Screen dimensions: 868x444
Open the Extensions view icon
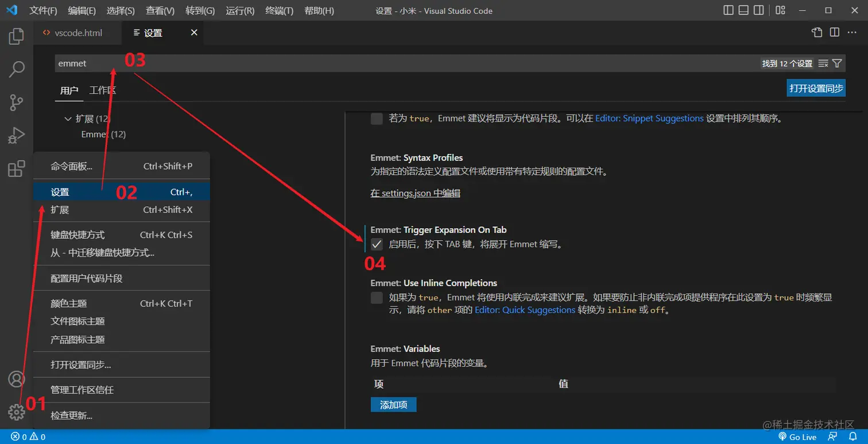tap(17, 169)
